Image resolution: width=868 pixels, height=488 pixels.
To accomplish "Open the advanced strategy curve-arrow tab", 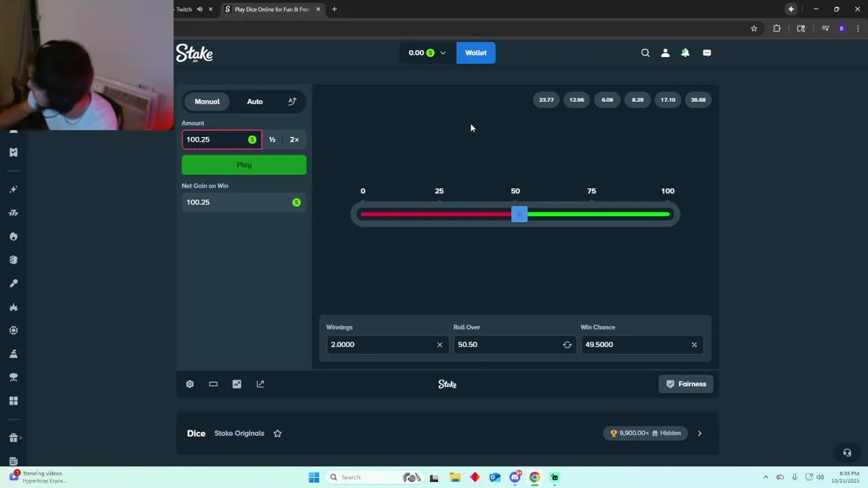I will [x=292, y=102].
